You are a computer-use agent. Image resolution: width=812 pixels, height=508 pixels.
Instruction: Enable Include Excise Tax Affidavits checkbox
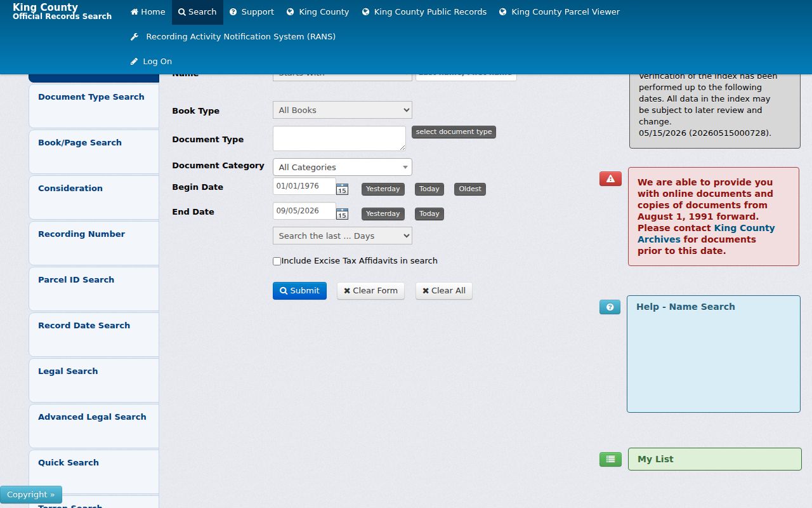click(277, 261)
